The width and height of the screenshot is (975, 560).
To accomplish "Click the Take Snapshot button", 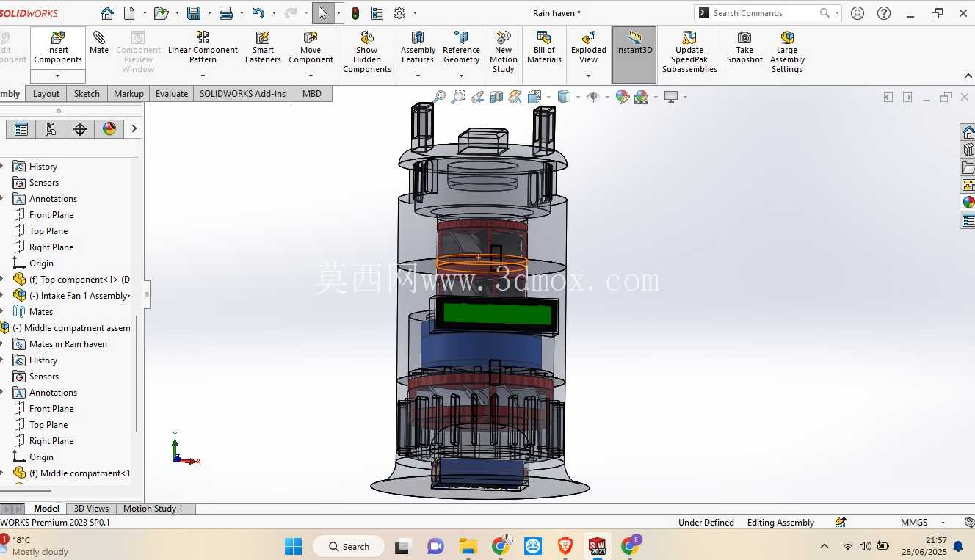I will click(x=744, y=47).
